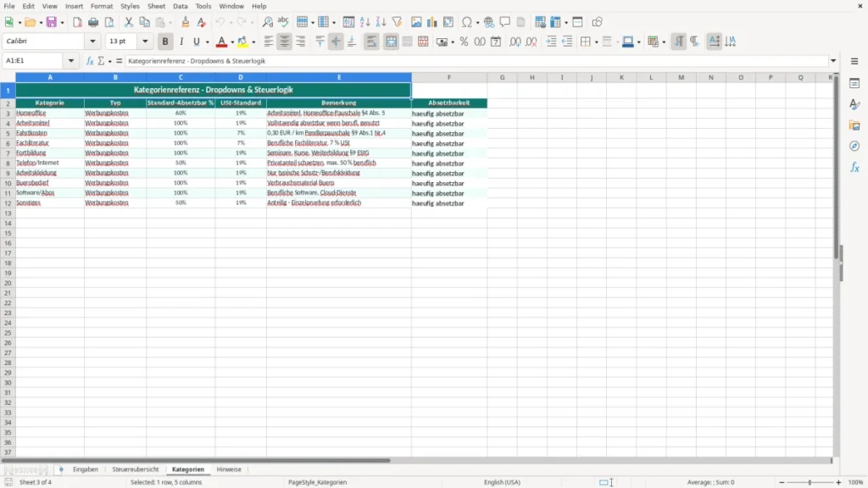Open the Paste options dropdown arrow
This screenshot has height=488, width=868.
tap(170, 23)
